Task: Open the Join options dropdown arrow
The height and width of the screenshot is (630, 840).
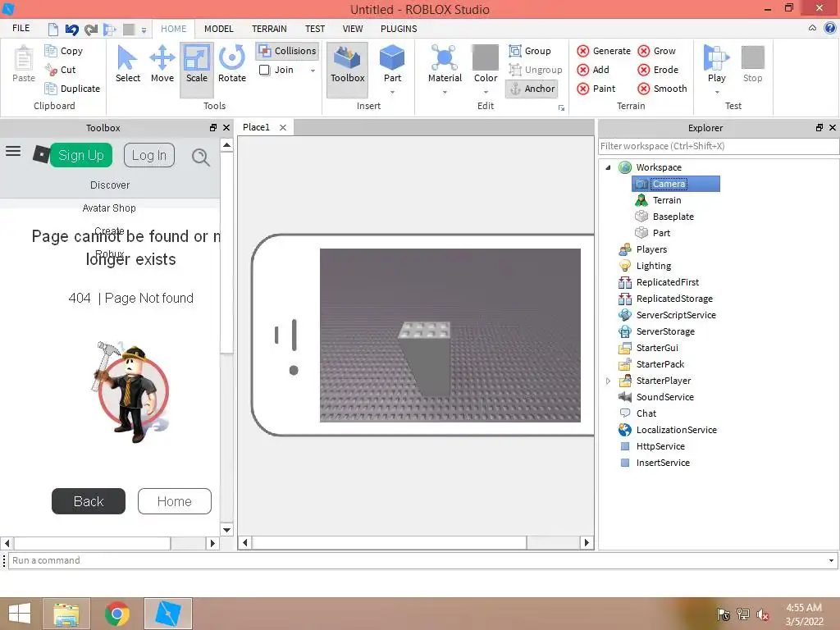Action: (x=313, y=71)
